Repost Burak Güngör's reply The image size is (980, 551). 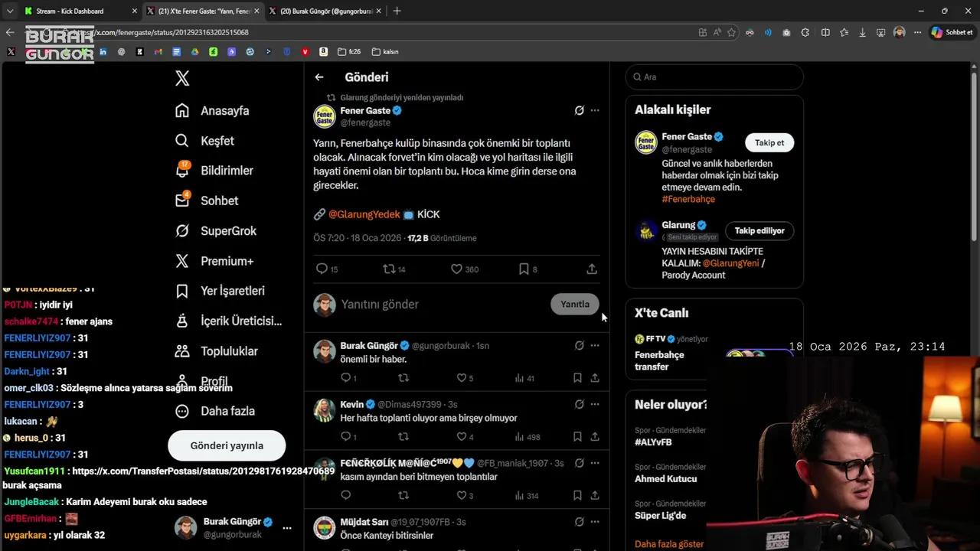[x=403, y=378]
